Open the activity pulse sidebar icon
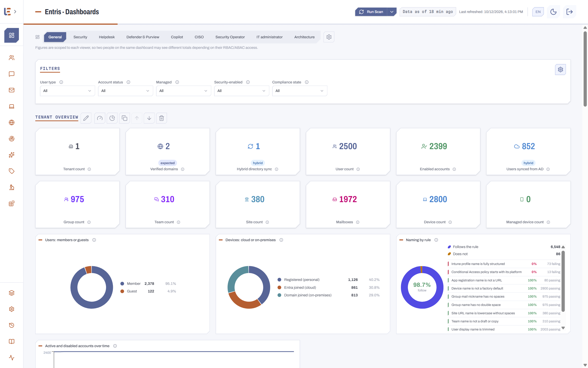Viewport: 588px width, 368px height. 12,358
